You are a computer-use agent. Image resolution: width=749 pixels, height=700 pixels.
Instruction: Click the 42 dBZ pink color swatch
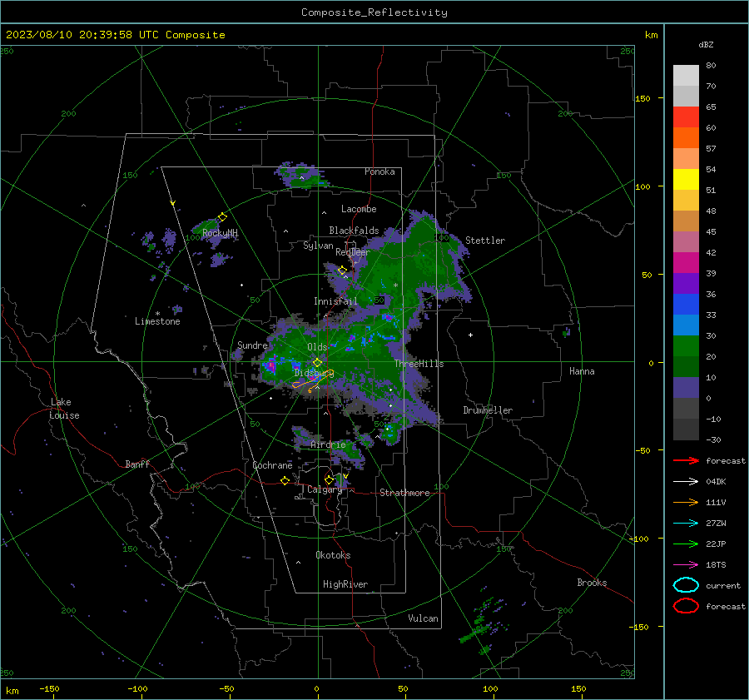pos(686,241)
